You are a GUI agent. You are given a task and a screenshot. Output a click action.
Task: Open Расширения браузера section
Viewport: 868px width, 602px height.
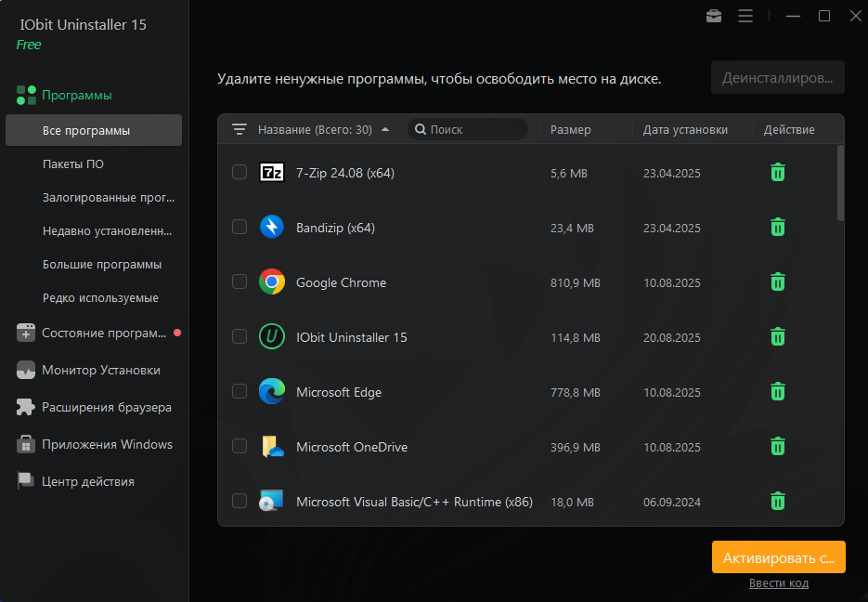click(x=106, y=407)
